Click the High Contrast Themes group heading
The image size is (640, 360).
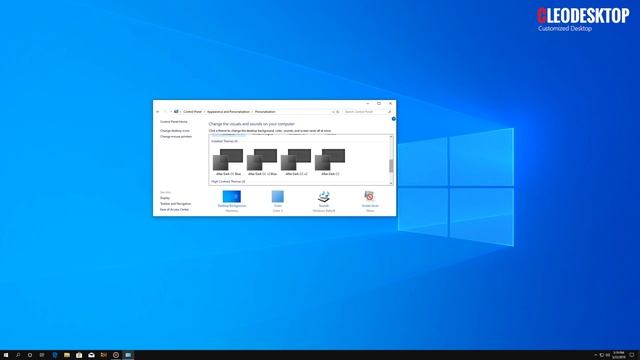pyautogui.click(x=228, y=181)
